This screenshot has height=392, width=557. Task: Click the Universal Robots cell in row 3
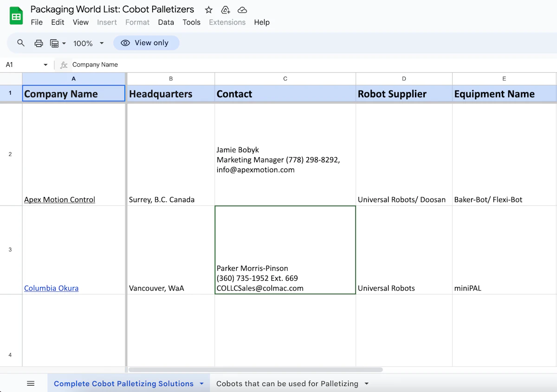pos(404,250)
